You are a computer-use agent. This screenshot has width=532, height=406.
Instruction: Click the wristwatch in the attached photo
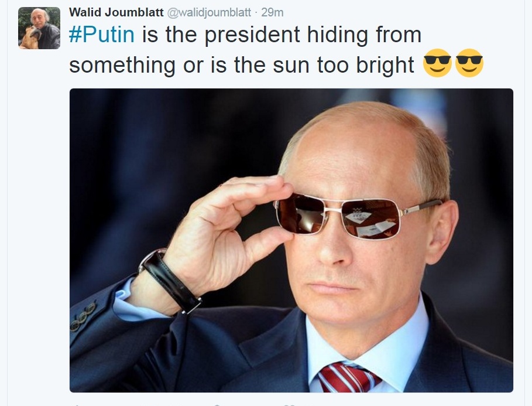coord(170,280)
